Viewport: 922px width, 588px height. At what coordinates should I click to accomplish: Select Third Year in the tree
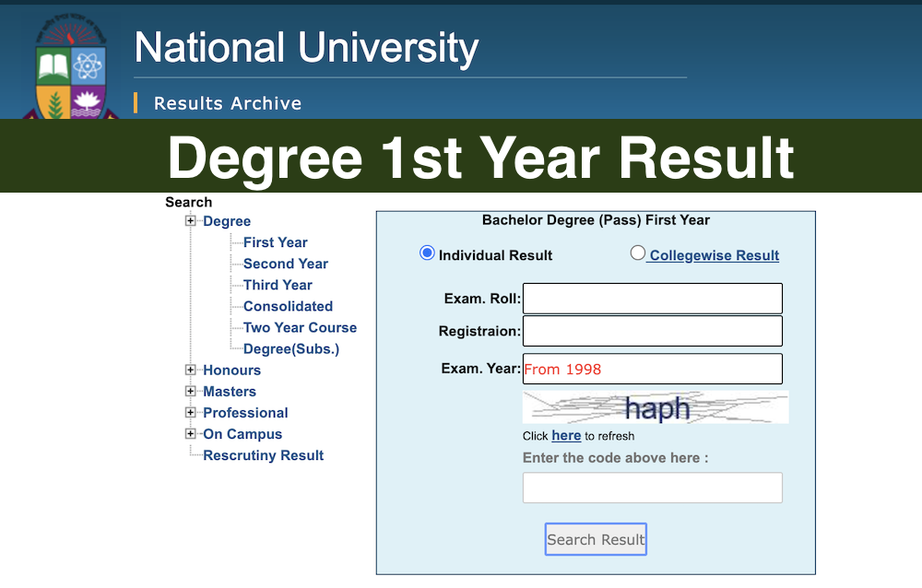(278, 285)
